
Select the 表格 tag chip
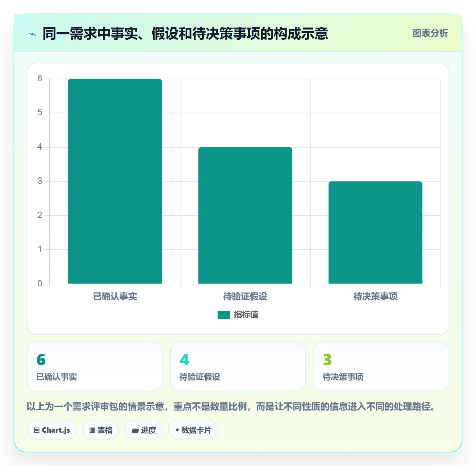(x=101, y=430)
